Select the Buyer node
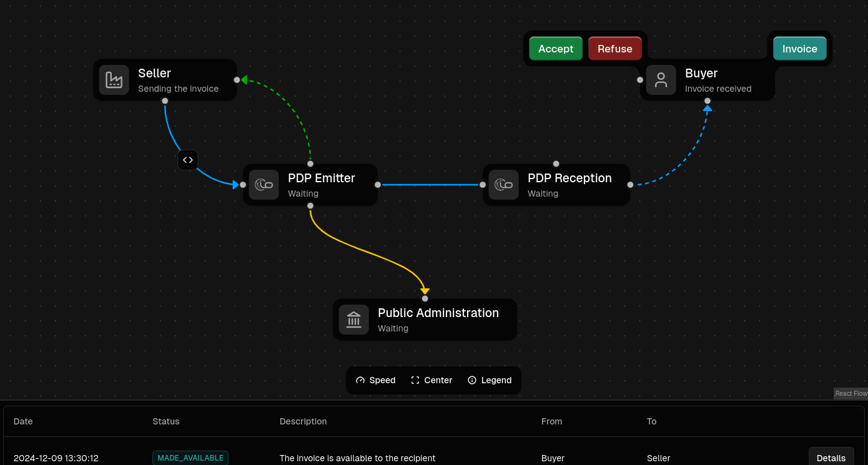Viewport: 868px width, 465px height. tap(708, 80)
